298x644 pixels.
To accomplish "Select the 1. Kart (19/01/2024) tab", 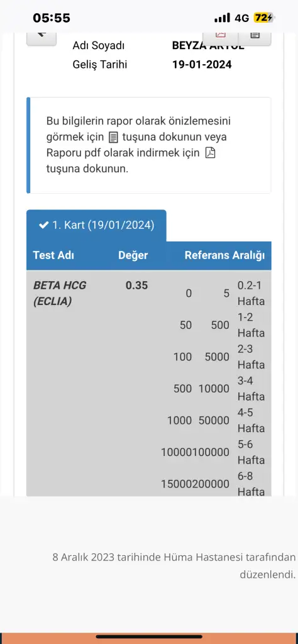I will (96, 226).
